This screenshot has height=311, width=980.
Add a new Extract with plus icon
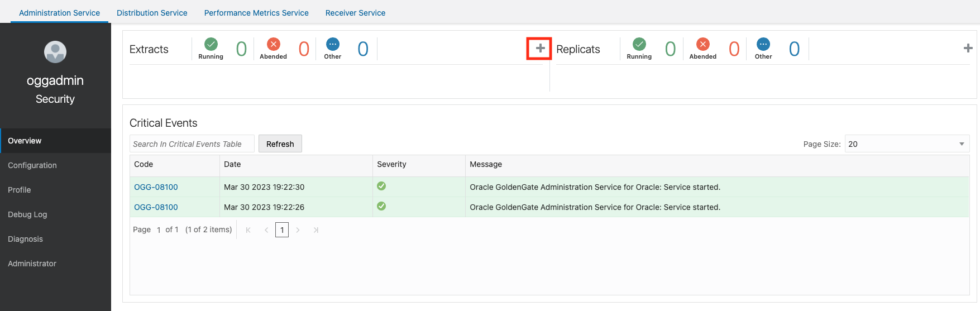coord(540,49)
